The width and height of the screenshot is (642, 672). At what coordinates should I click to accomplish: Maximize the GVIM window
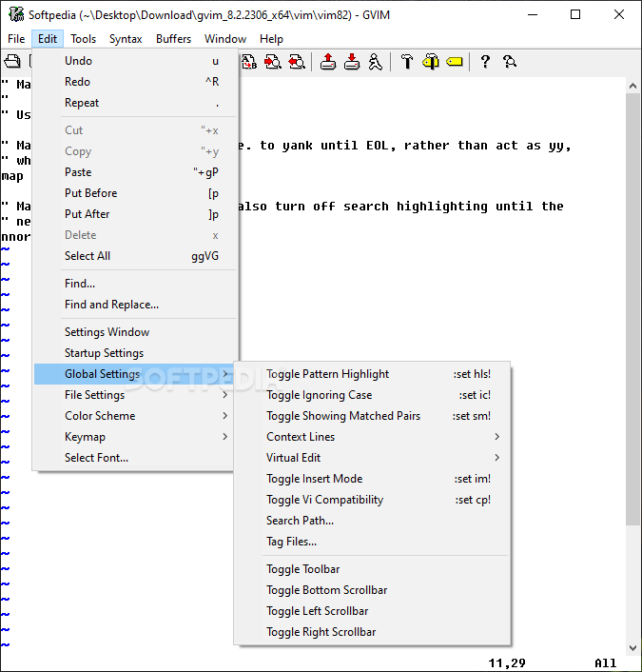(x=575, y=14)
